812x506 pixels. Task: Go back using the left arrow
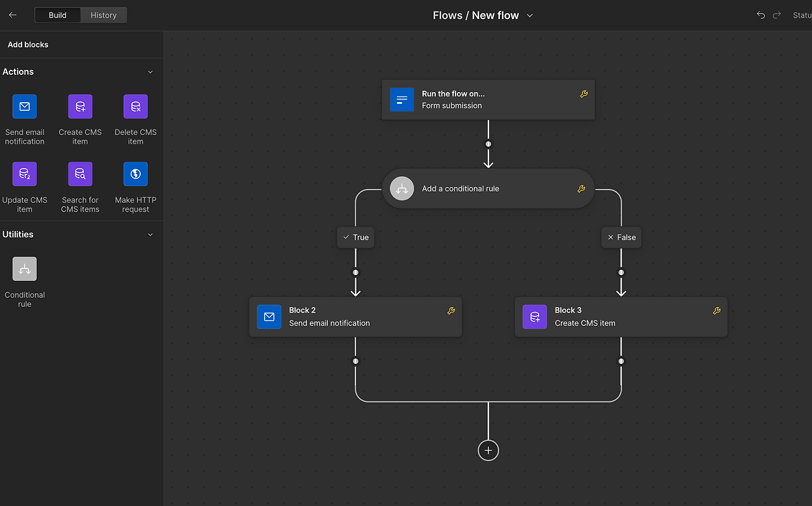13,15
